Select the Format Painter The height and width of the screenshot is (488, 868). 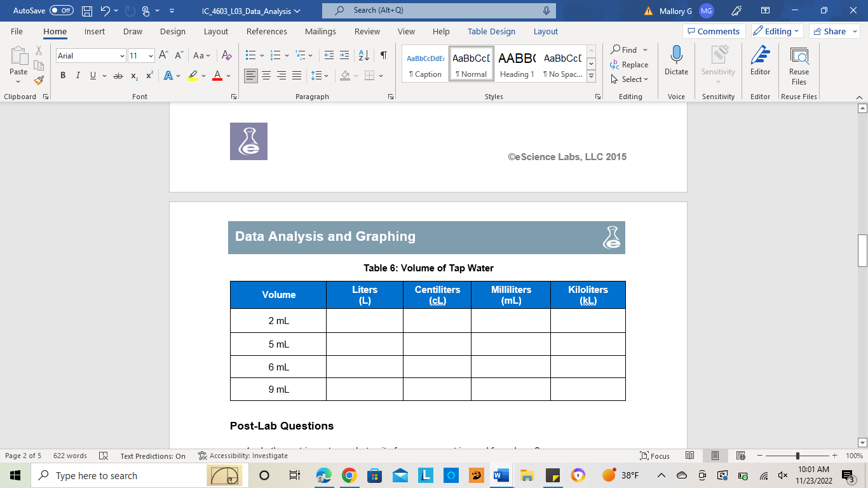pyautogui.click(x=38, y=80)
